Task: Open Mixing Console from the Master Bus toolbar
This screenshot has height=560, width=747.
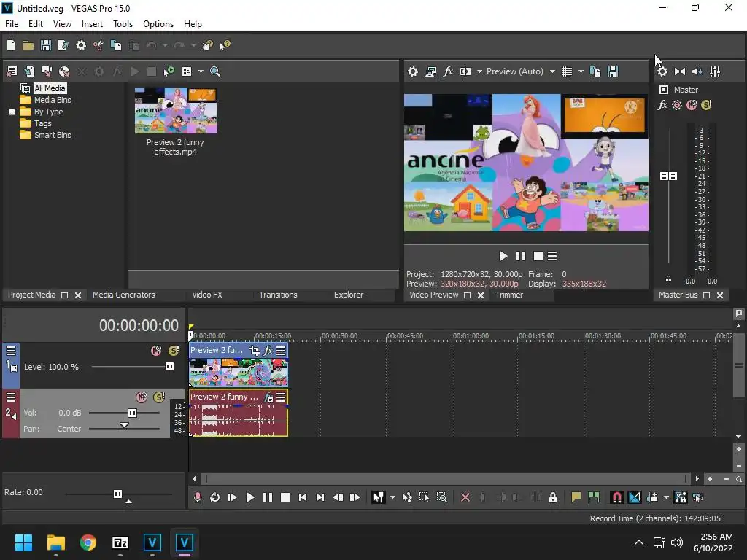Action: [x=715, y=71]
